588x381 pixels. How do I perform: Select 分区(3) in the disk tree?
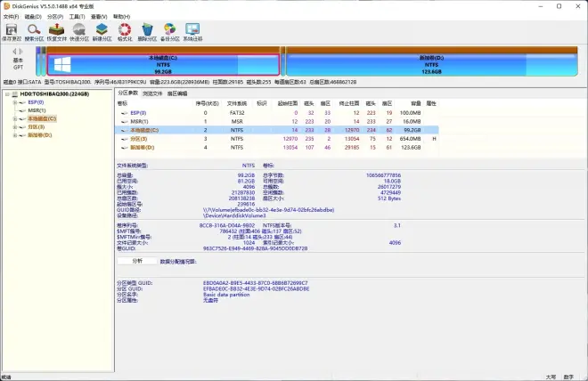pyautogui.click(x=36, y=127)
